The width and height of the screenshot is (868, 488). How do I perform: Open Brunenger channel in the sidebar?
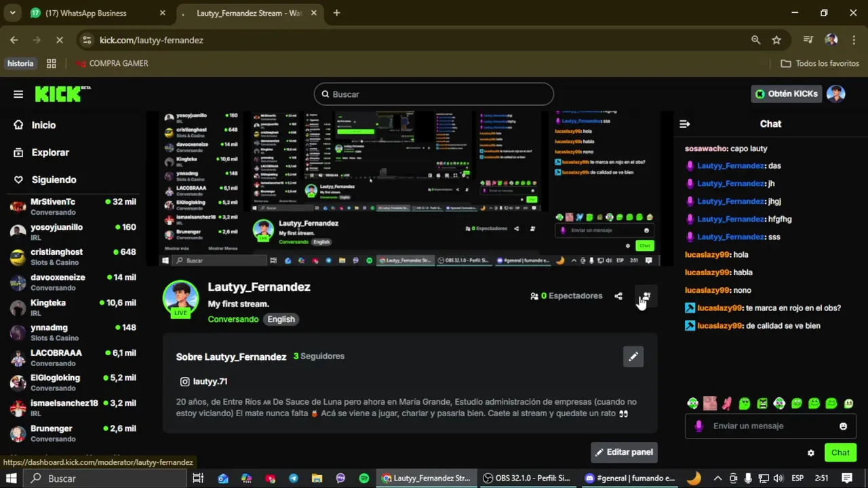[x=73, y=433]
